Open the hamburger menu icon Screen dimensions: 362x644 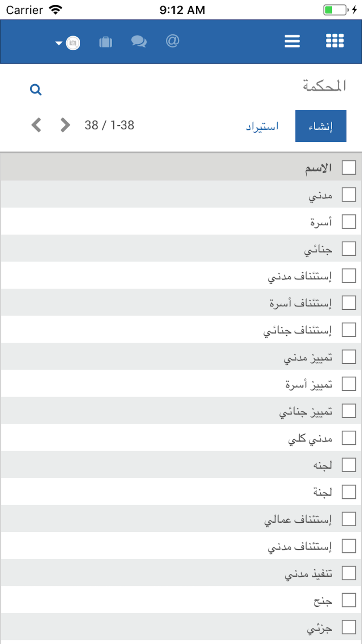(x=292, y=41)
